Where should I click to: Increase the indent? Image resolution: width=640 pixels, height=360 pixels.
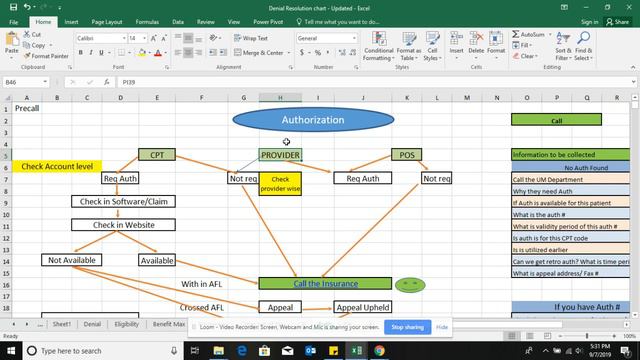click(223, 53)
